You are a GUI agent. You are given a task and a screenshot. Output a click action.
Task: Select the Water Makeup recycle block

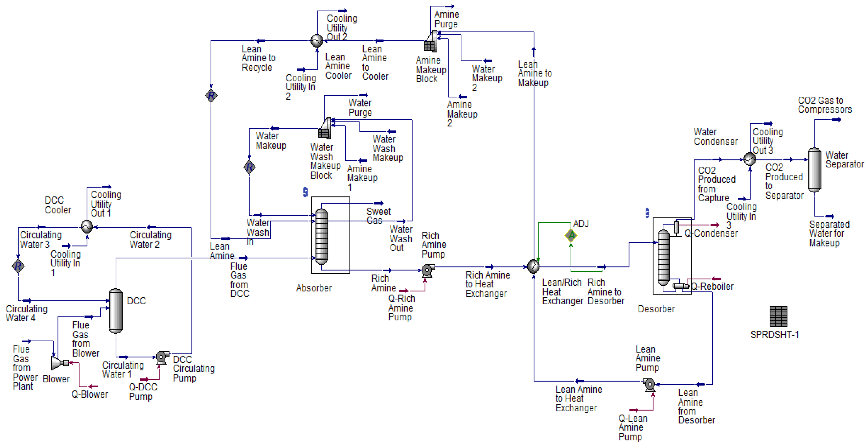click(249, 167)
